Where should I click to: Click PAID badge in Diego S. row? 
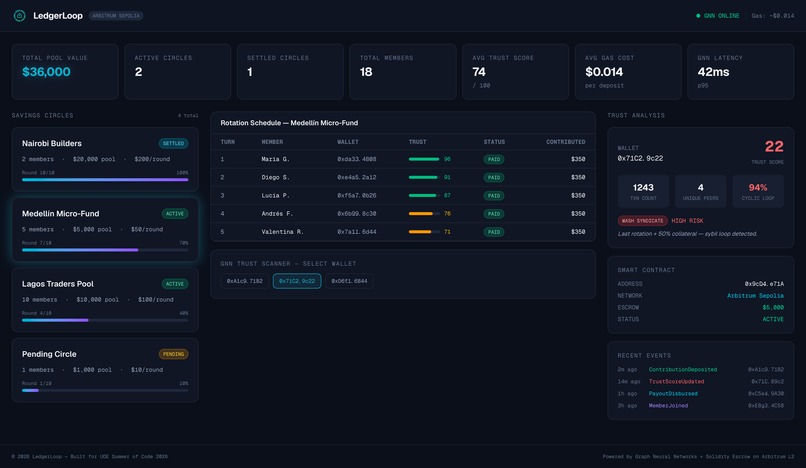point(493,177)
